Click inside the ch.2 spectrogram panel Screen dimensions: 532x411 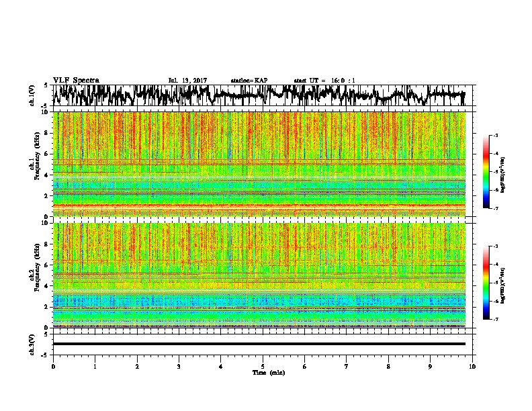[x=259, y=275]
